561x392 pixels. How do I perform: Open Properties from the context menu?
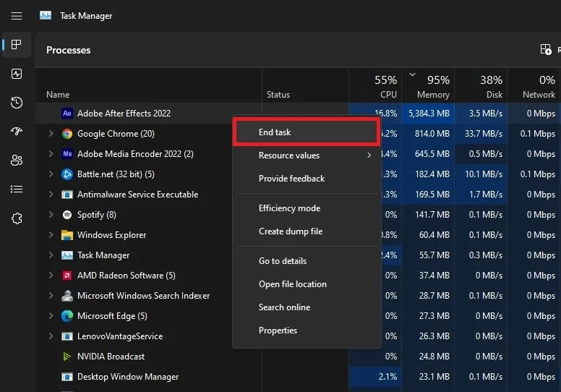[x=307, y=331]
